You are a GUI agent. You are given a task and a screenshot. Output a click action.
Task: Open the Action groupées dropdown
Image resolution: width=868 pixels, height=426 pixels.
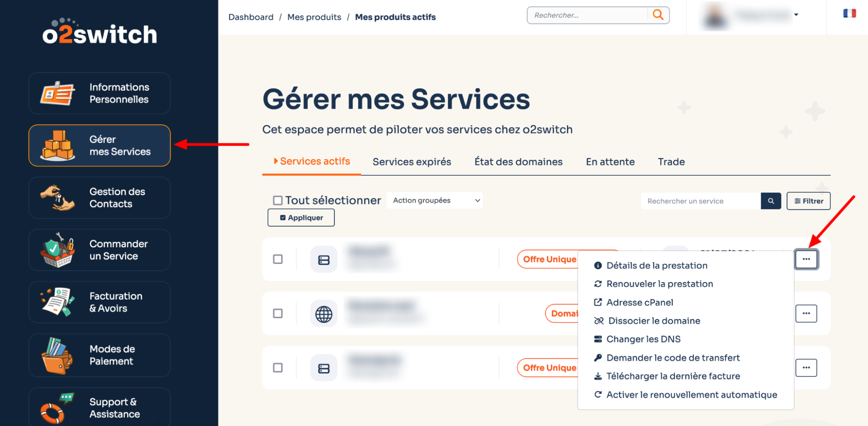(x=434, y=200)
